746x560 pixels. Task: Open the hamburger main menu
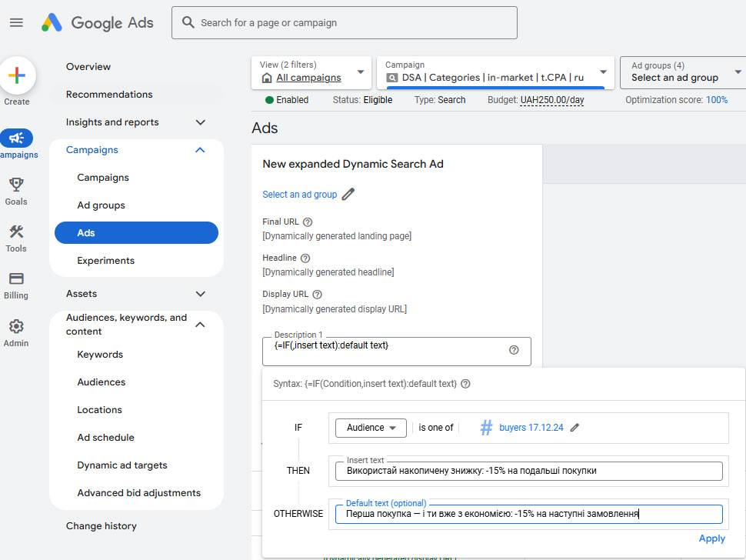[16, 22]
